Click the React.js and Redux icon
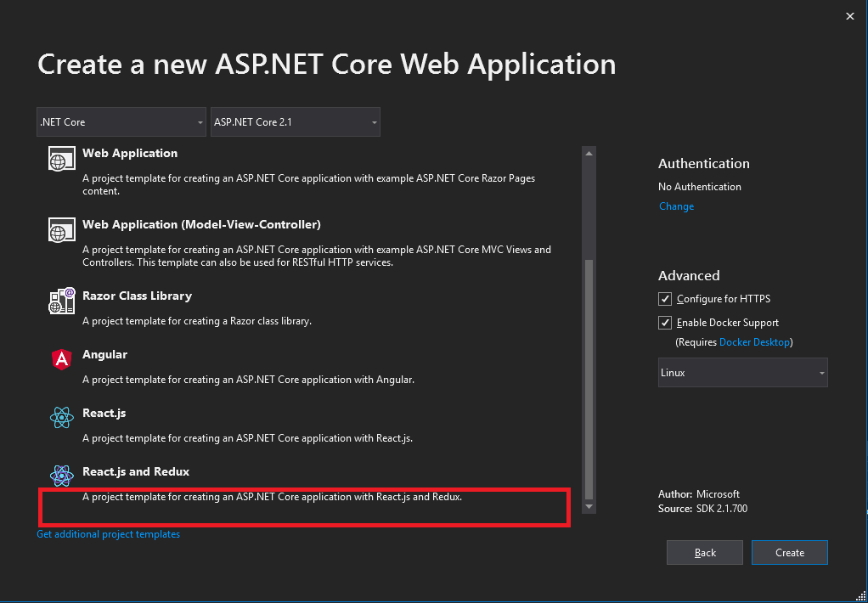868x603 pixels. [x=61, y=476]
